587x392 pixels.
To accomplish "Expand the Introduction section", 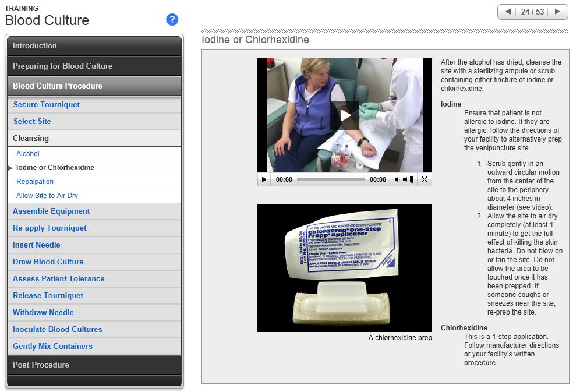I will tap(94, 46).
